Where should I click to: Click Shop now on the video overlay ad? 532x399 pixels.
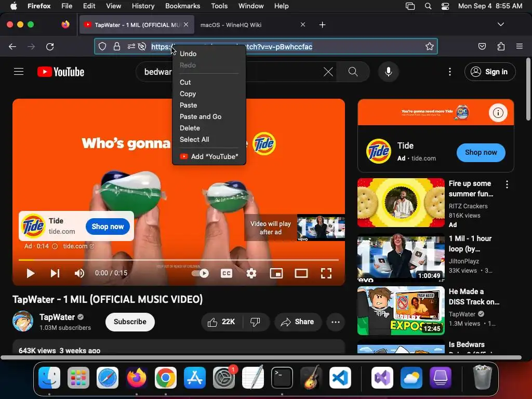108,227
